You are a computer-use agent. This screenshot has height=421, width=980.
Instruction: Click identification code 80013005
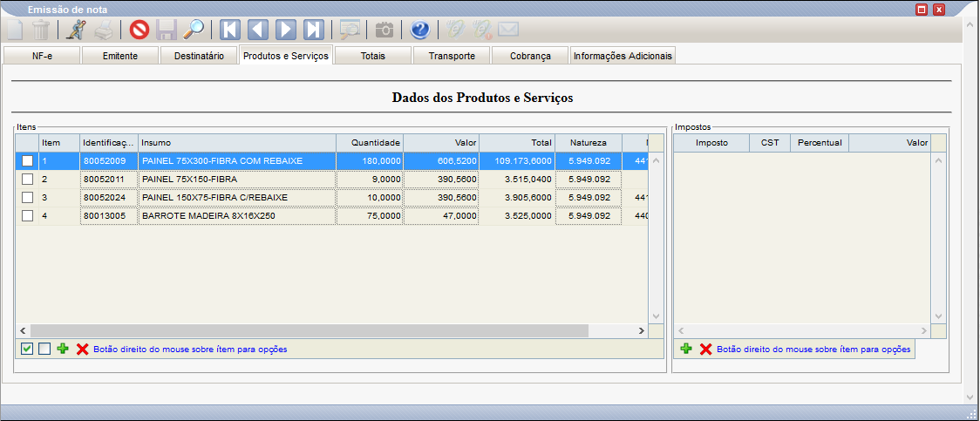click(x=109, y=215)
